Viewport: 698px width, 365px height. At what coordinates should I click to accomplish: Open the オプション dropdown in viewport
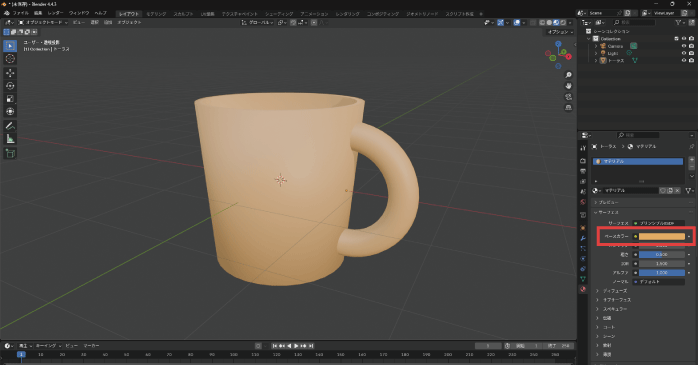(x=560, y=32)
